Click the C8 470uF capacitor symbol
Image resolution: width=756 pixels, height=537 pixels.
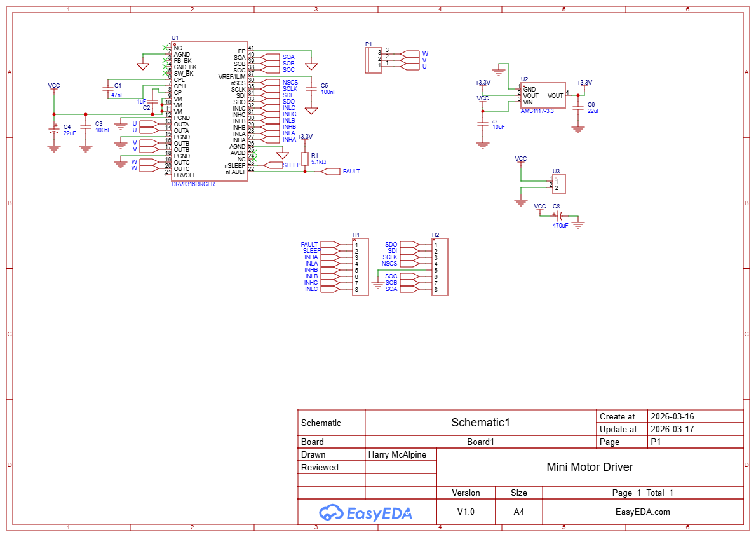pyautogui.click(x=560, y=217)
